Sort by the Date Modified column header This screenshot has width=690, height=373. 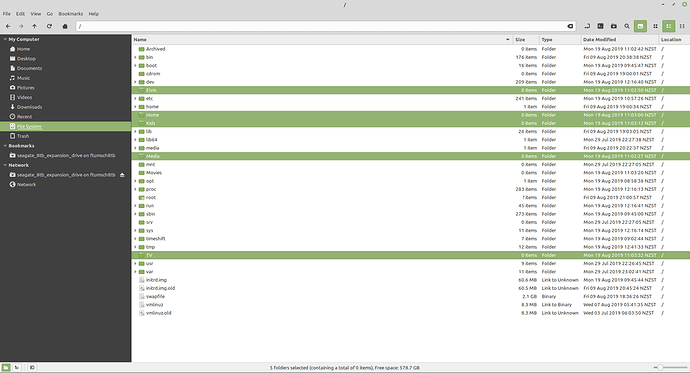620,40
